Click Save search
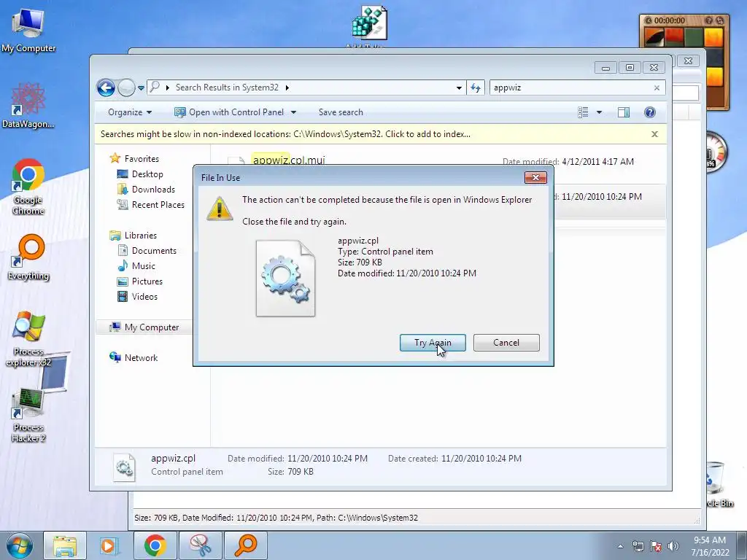This screenshot has width=747, height=560. (341, 112)
